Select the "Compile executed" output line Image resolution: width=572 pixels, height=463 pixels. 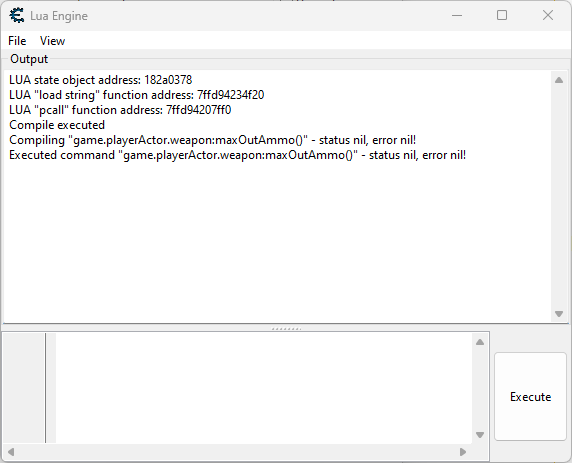point(57,125)
